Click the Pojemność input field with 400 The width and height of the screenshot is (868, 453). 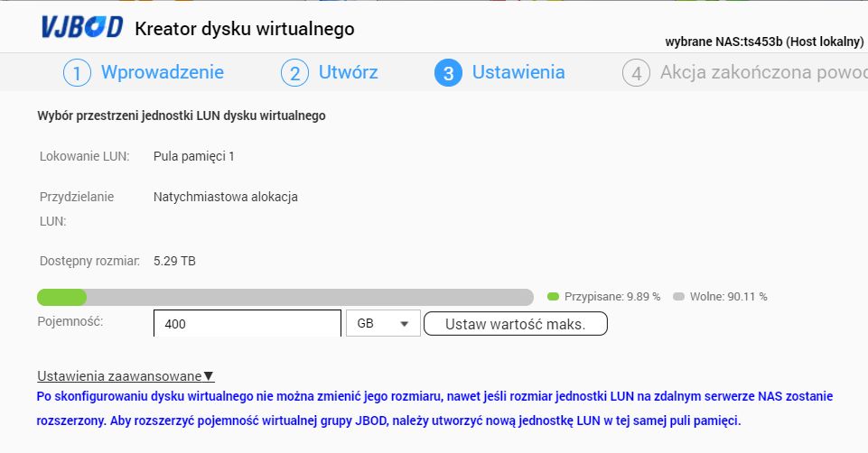(247, 324)
